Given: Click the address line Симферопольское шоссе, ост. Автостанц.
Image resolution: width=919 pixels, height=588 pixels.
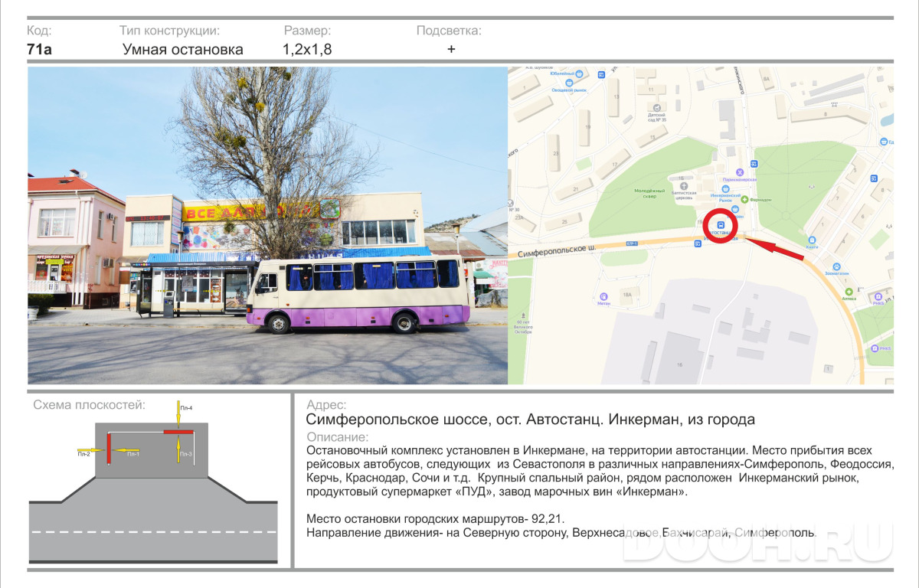Looking at the screenshot, I should tap(530, 420).
